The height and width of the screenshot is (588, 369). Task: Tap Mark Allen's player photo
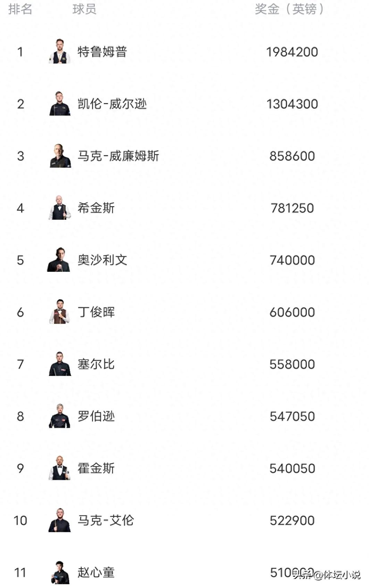click(x=60, y=520)
